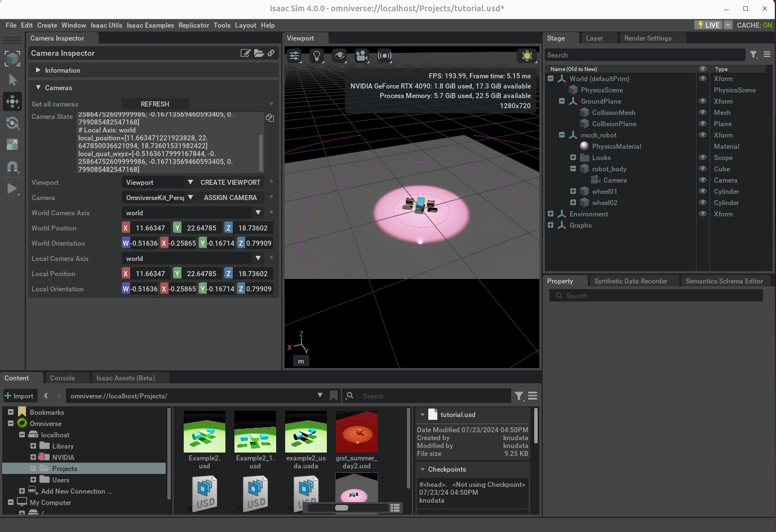Activate the Scale tool
Image resolution: width=776 pixels, height=532 pixels.
pos(12,144)
